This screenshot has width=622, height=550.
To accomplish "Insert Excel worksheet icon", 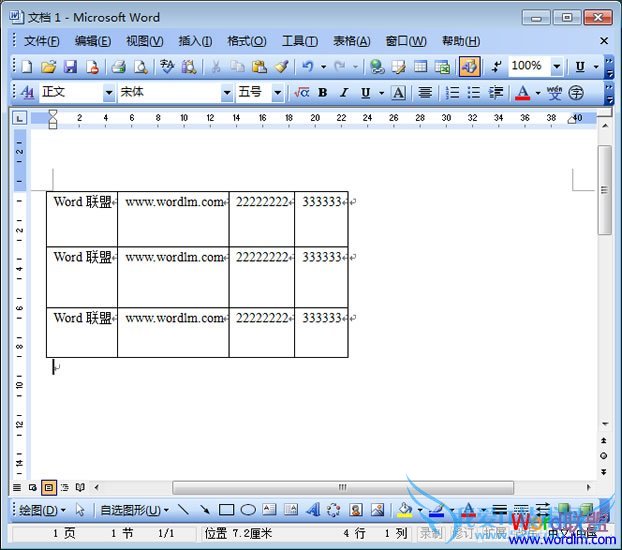I will [x=442, y=67].
